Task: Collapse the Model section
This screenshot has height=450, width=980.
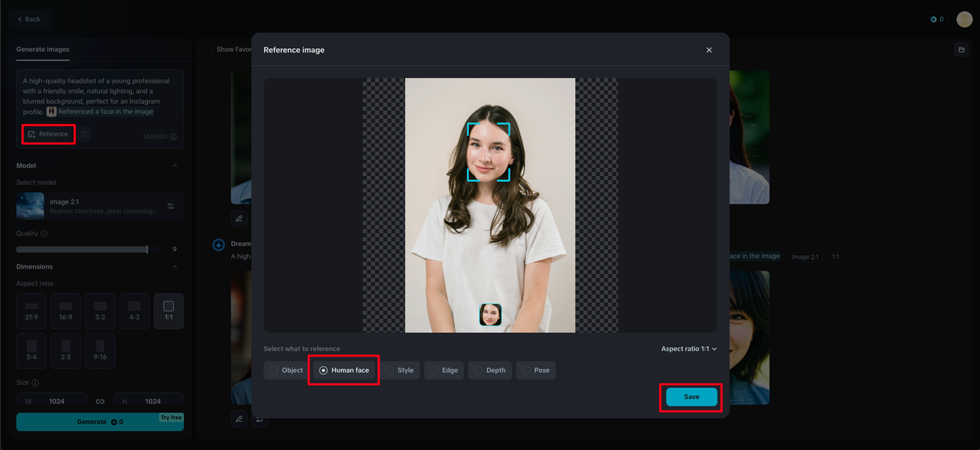Action: coord(174,166)
